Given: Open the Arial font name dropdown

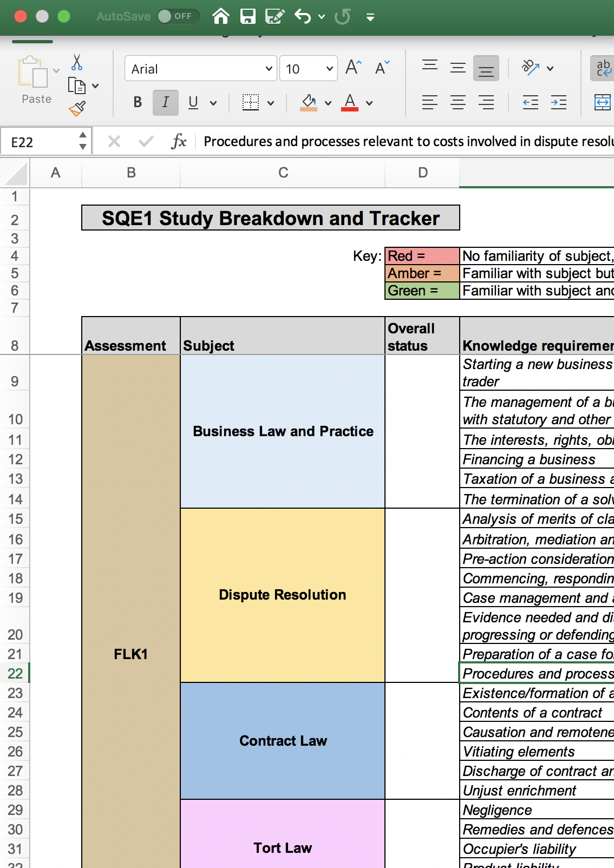Looking at the screenshot, I should coord(269,69).
